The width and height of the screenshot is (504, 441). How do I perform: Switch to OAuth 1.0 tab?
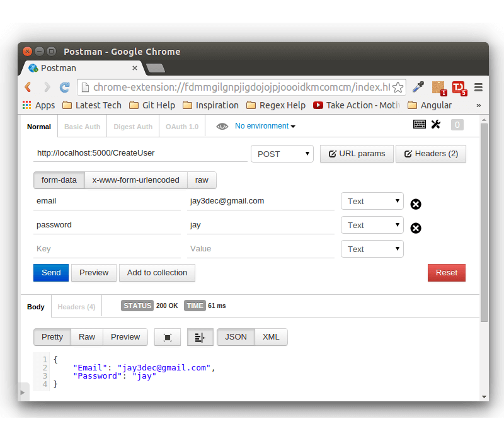(x=182, y=127)
